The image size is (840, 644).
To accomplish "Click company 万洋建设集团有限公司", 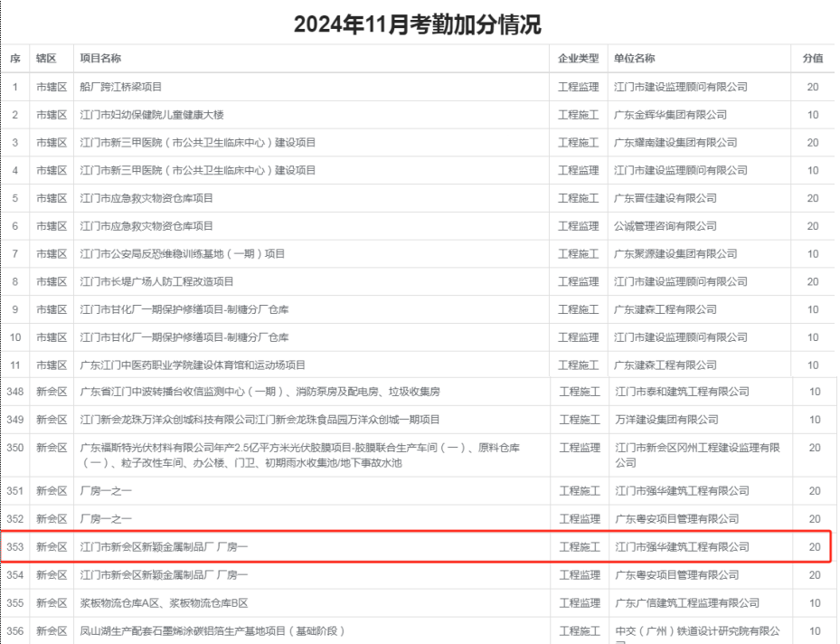I will (x=666, y=420).
